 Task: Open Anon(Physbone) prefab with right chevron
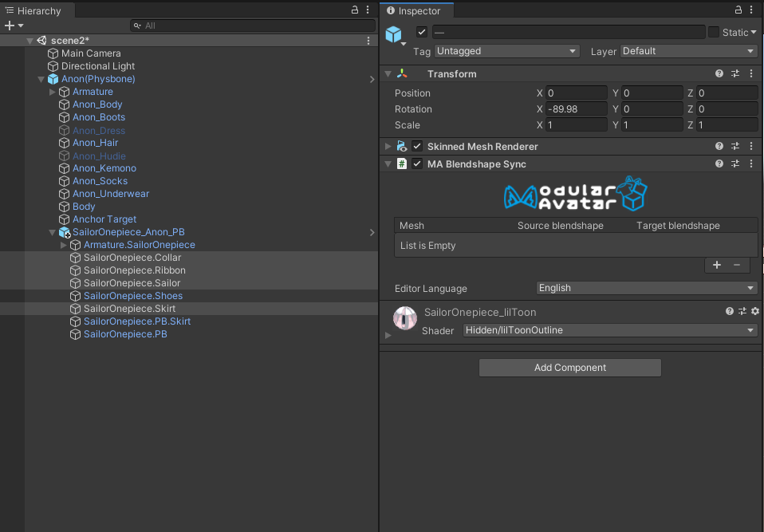point(372,79)
